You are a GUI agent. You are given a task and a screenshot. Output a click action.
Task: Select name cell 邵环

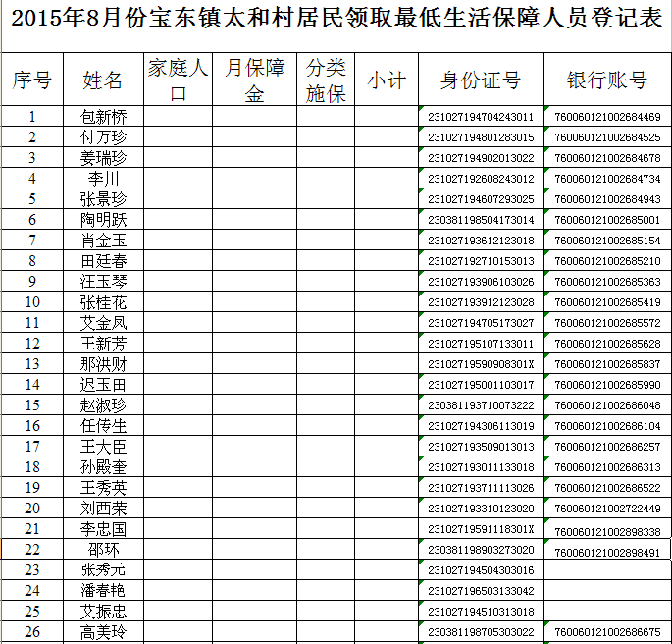pos(103,549)
